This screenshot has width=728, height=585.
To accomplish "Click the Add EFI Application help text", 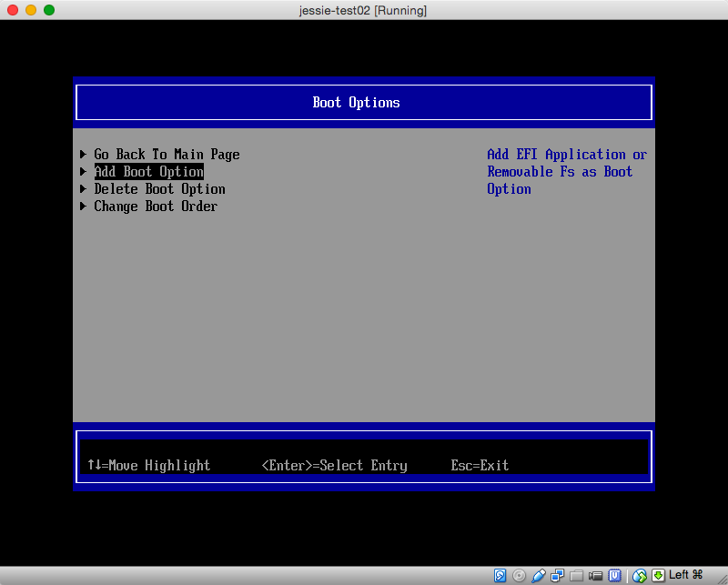I will [x=567, y=172].
